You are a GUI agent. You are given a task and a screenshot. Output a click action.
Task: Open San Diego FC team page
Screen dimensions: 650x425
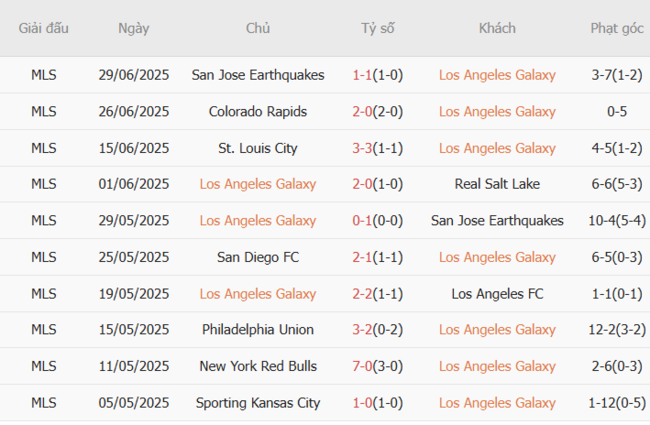tap(258, 257)
